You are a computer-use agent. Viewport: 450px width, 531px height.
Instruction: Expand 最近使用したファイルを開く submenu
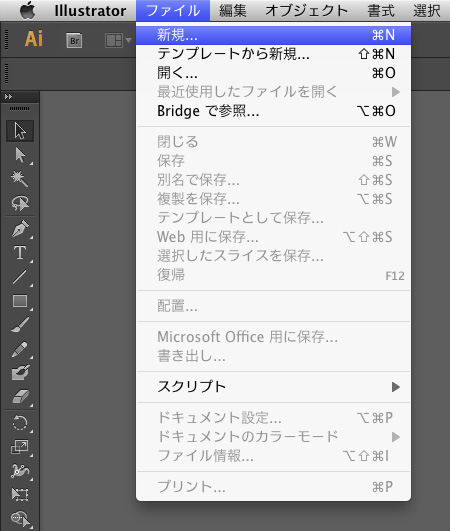tap(274, 92)
